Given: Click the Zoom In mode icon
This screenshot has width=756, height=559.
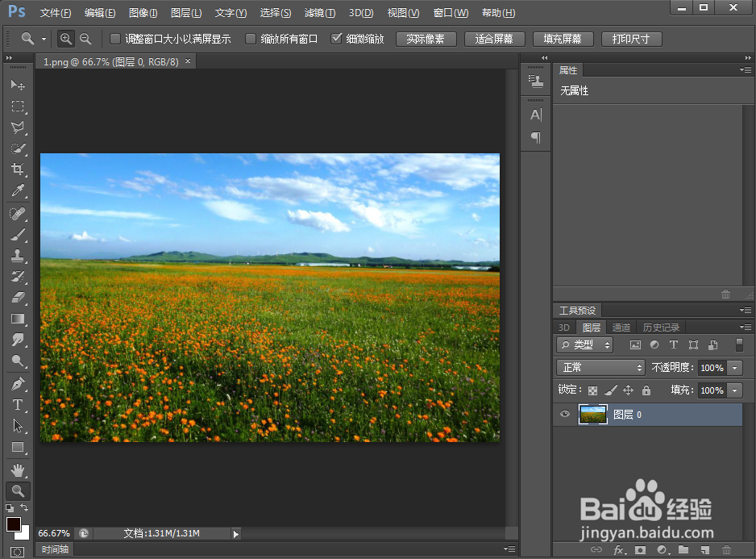Looking at the screenshot, I should (x=66, y=39).
